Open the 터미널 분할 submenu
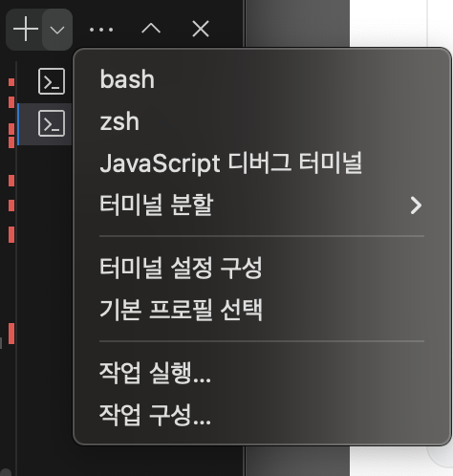This screenshot has height=476, width=453. (x=262, y=205)
